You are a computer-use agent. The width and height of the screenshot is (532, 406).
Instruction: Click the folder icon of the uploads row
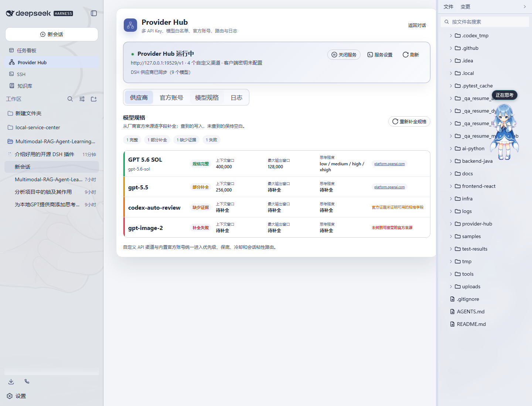458,286
